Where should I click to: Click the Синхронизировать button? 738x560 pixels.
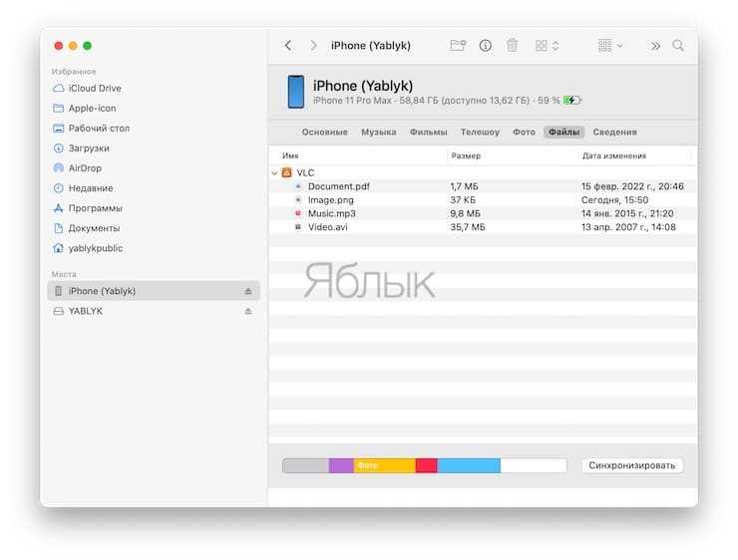tap(632, 465)
